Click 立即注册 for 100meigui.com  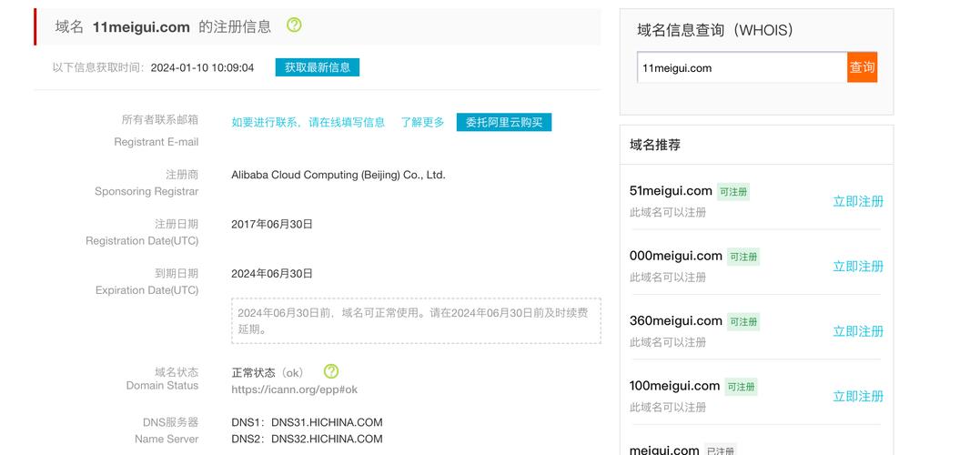click(857, 396)
